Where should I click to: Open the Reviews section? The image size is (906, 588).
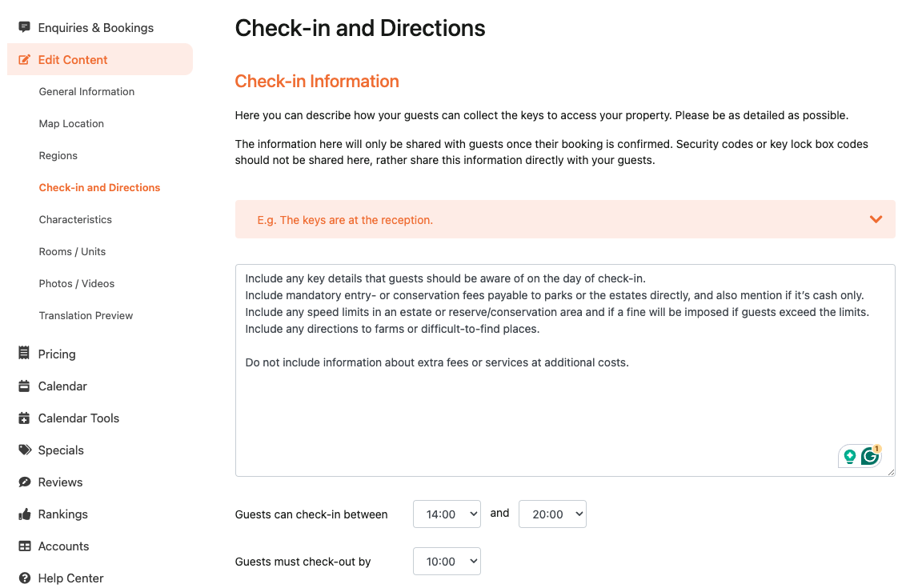tap(60, 482)
